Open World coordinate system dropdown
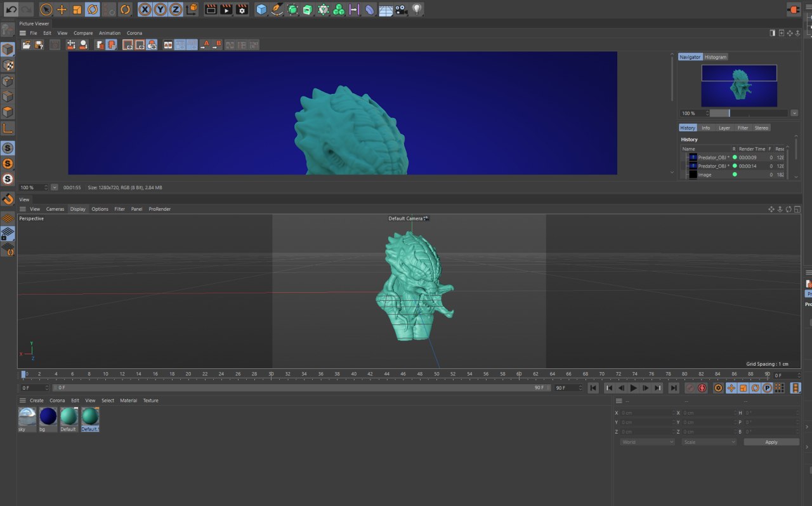 pyautogui.click(x=647, y=442)
